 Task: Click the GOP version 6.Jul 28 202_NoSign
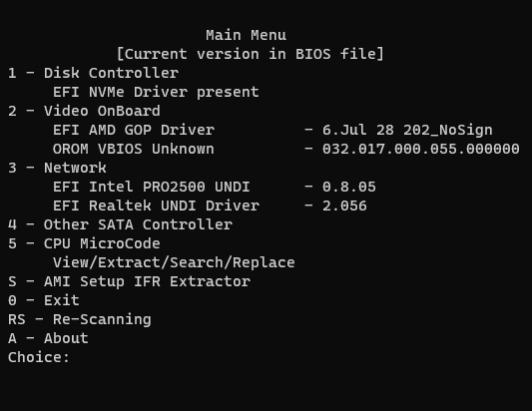[x=407, y=131]
